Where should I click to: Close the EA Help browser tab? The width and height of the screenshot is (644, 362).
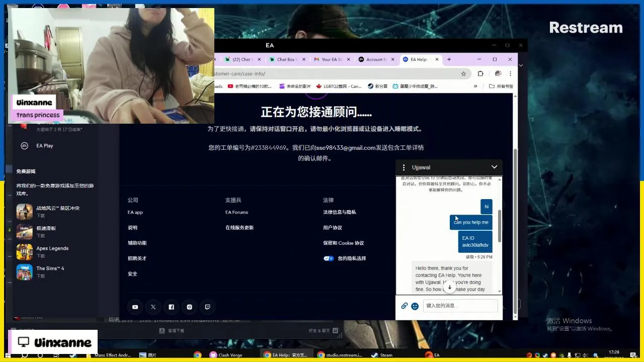(437, 59)
